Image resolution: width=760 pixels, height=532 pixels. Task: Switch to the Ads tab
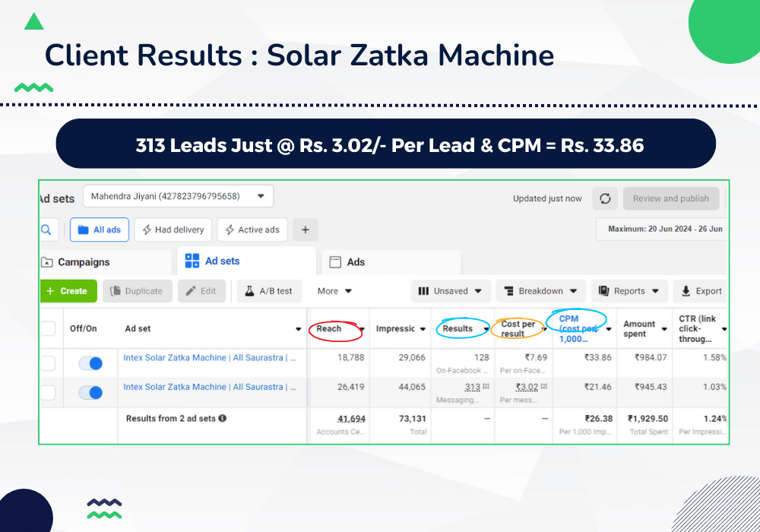pyautogui.click(x=356, y=262)
